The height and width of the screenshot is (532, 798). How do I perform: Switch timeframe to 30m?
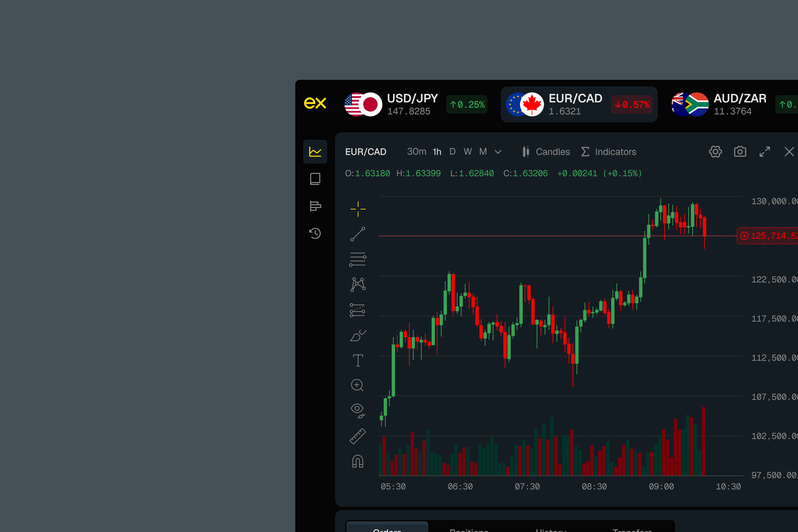[x=416, y=152]
